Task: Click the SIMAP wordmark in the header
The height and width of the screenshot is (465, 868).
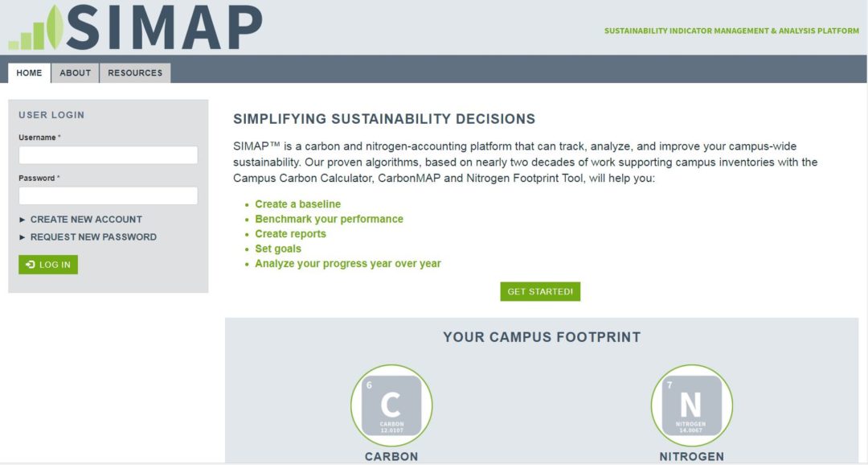Action: click(164, 27)
